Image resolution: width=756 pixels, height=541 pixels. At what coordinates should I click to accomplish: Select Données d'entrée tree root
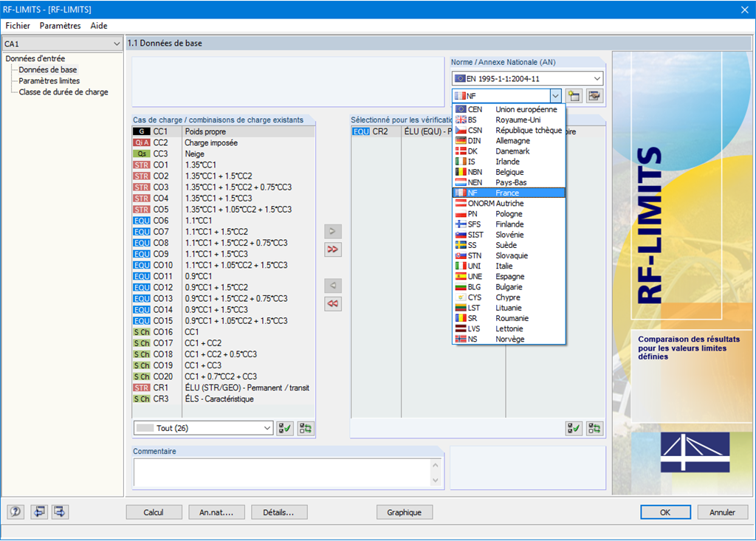[x=35, y=58]
